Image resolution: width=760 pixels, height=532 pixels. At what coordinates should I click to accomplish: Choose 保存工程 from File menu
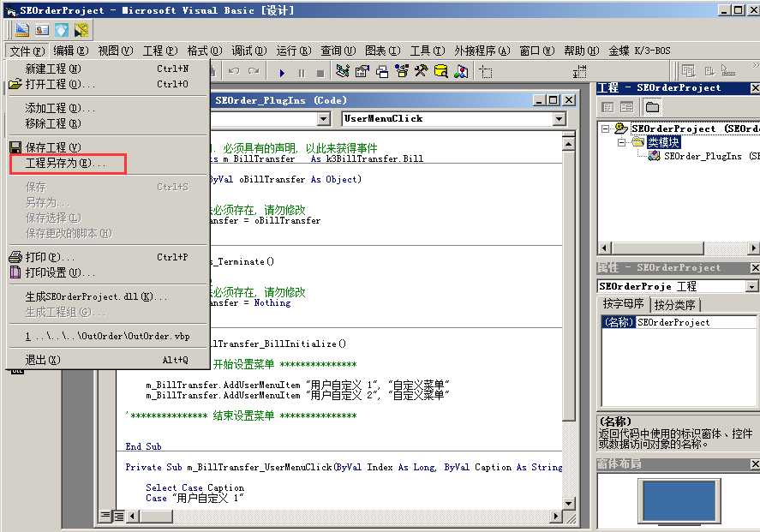[x=106, y=147]
